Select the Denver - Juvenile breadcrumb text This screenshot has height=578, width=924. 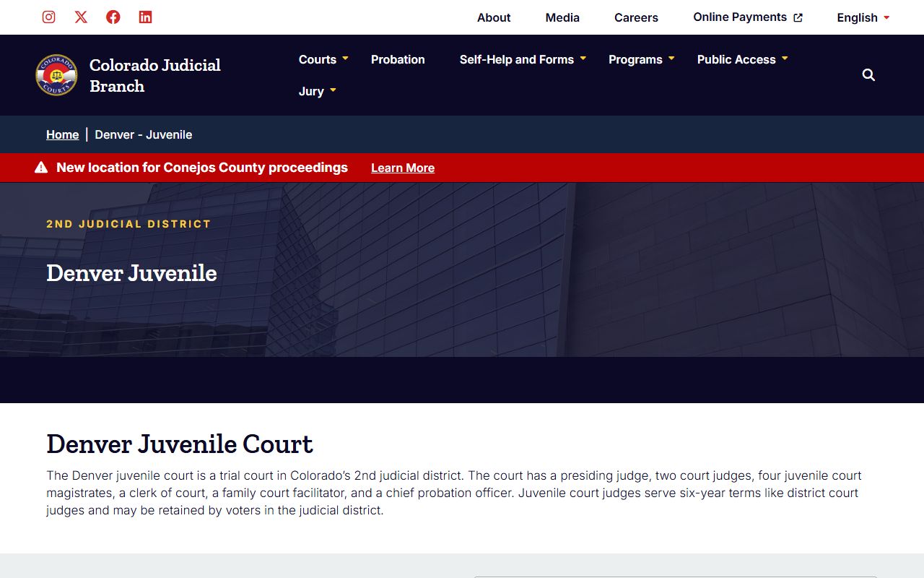pos(144,134)
